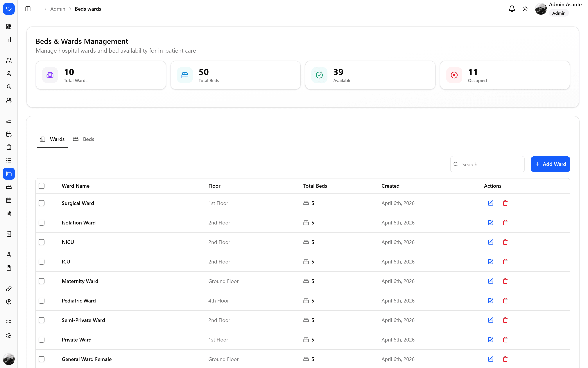
Task: Switch theme with the sun icon
Action: 525,9
